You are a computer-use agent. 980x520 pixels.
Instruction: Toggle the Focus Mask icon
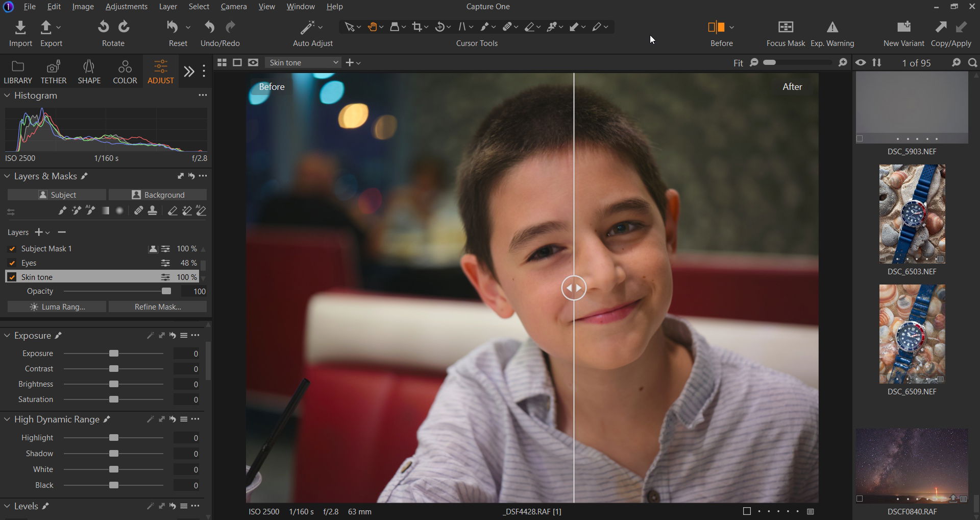pos(785,27)
